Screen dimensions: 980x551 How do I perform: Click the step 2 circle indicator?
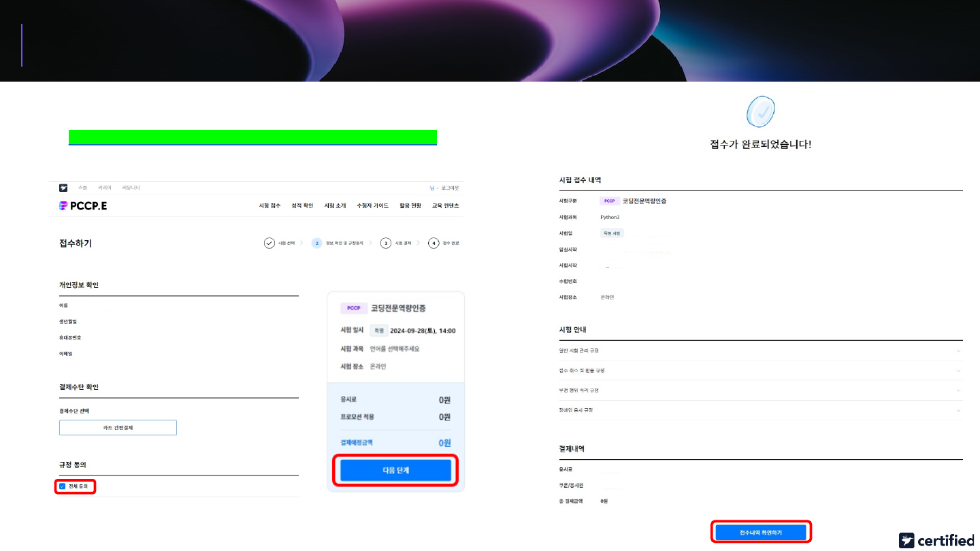[x=316, y=243]
